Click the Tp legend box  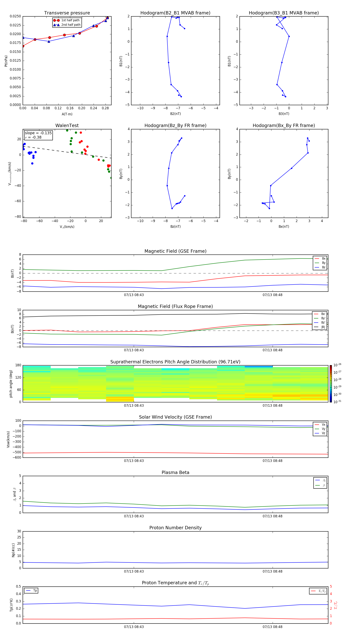(x=31, y=591)
